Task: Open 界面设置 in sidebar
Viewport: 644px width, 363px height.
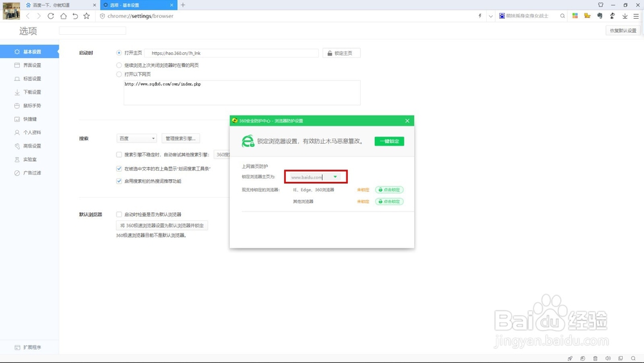Action: click(30, 65)
